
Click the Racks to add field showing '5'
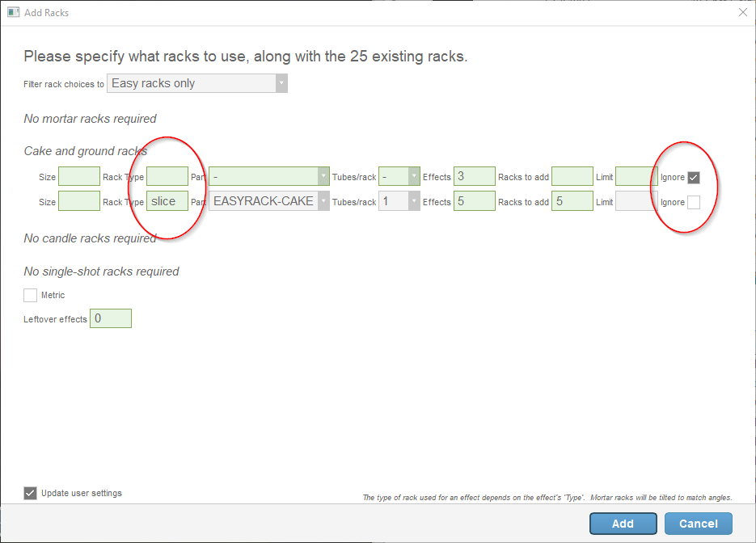click(572, 200)
